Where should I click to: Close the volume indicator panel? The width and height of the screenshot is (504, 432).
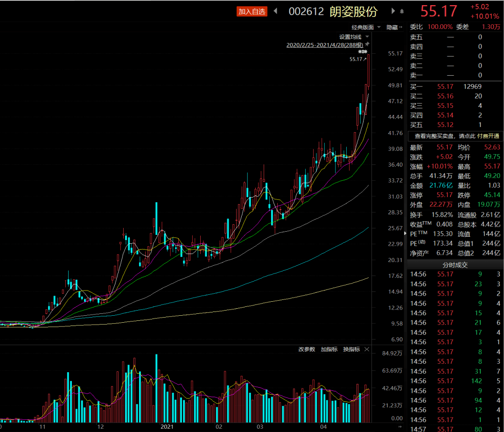point(367,349)
